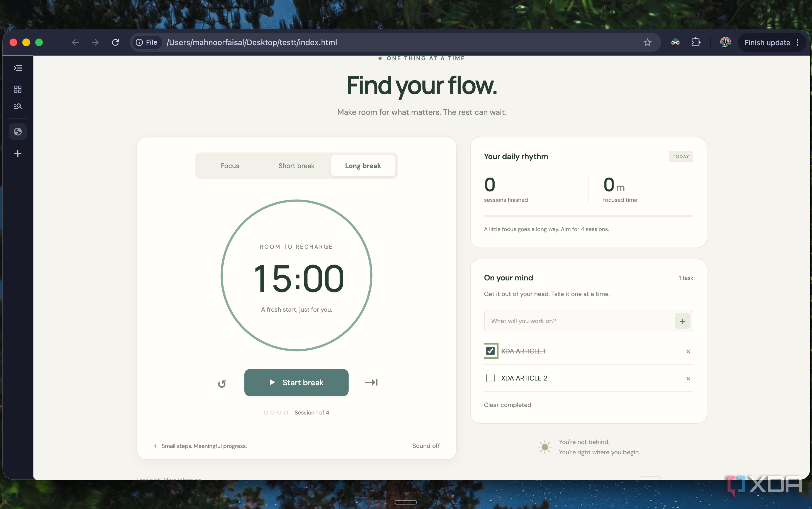Click the '1 task' counter
Viewport: 812px width, 509px height.
coord(686,278)
